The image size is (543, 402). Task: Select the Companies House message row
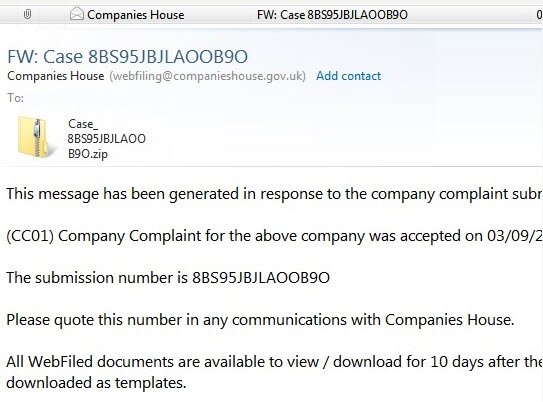[272, 15]
